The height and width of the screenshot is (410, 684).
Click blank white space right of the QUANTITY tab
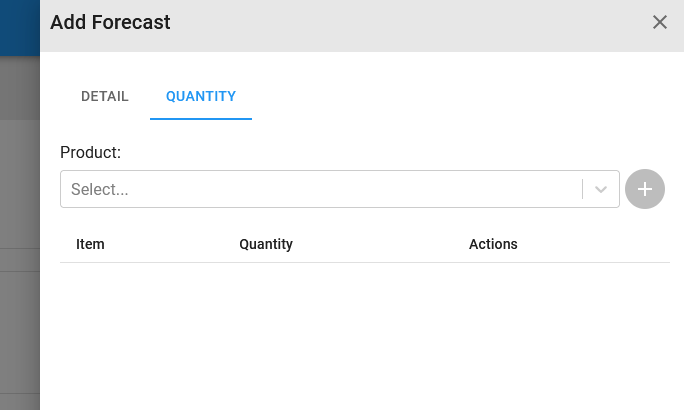[458, 96]
